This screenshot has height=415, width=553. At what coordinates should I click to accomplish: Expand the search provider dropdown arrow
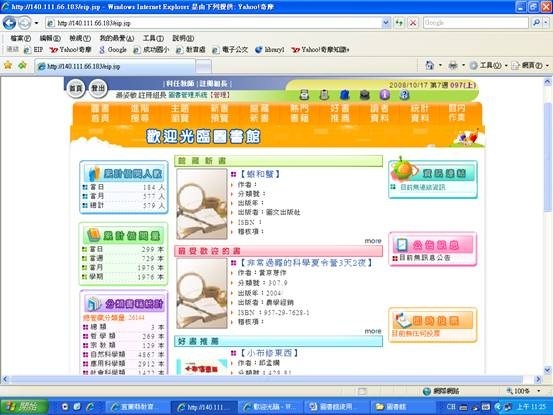(x=546, y=23)
